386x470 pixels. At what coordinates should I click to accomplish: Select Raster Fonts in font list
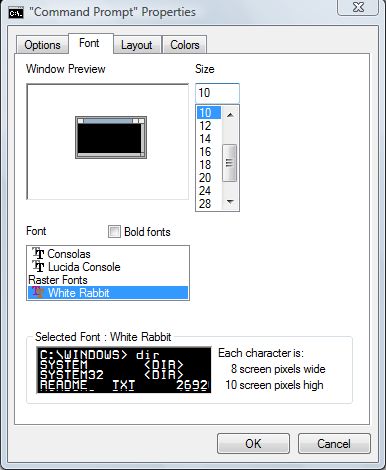(58, 280)
